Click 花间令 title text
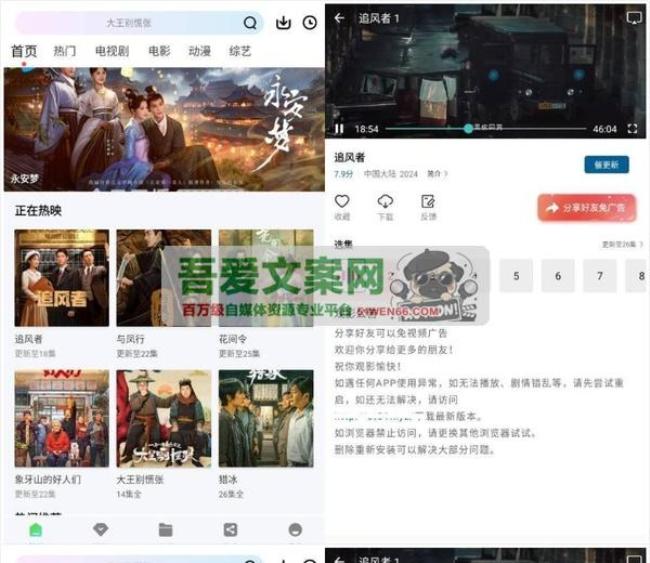The height and width of the screenshot is (563, 650). [x=233, y=339]
